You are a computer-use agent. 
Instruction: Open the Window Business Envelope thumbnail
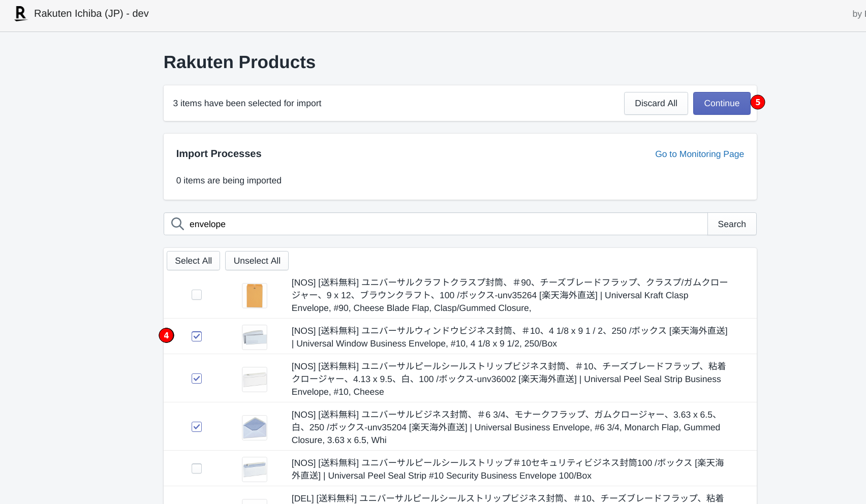(x=255, y=337)
